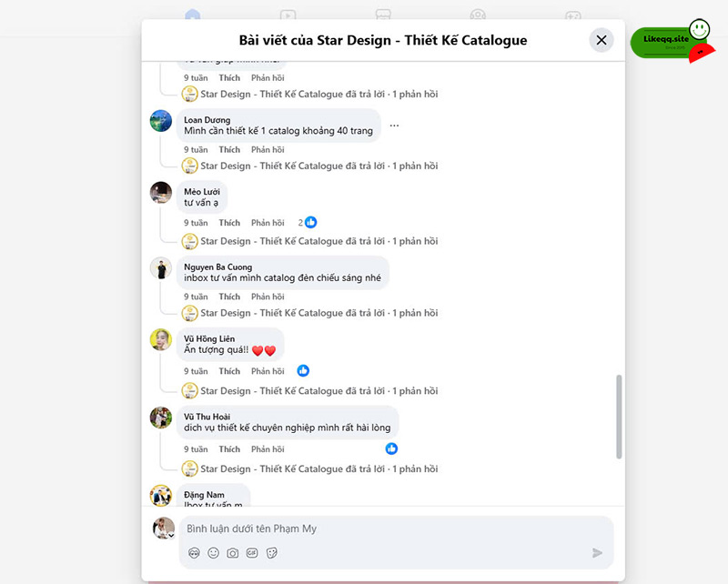Open Đặng Nam's profile avatar
Viewport: 728px width, 584px height.
161,495
